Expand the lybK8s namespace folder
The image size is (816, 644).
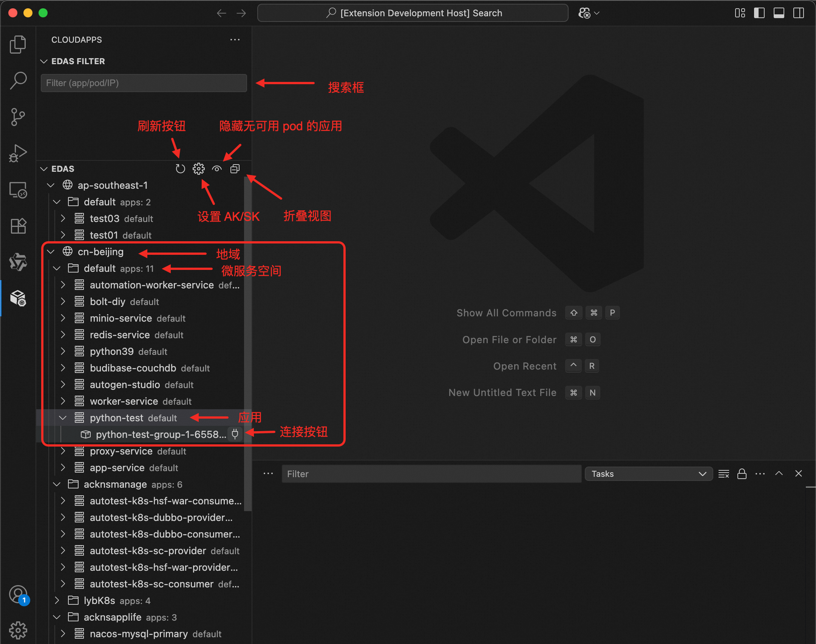coord(57,601)
